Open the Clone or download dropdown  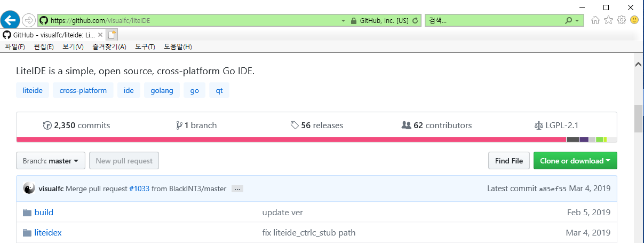click(575, 161)
